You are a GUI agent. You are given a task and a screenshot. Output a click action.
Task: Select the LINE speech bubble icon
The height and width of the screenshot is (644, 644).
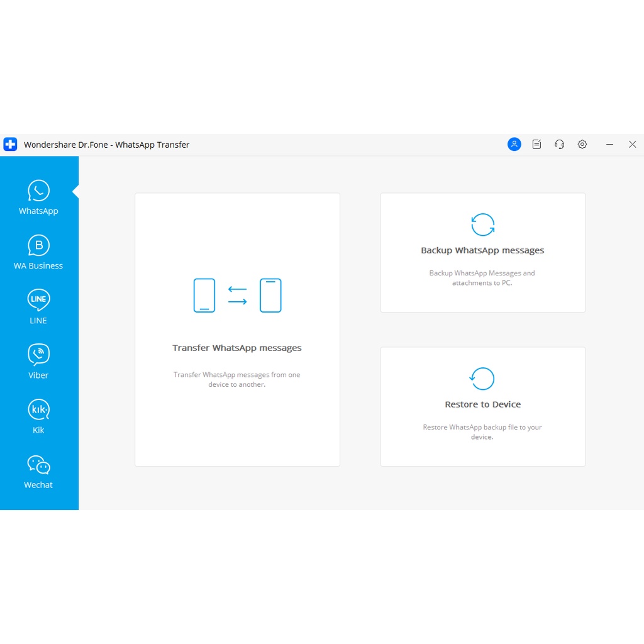coord(38,300)
